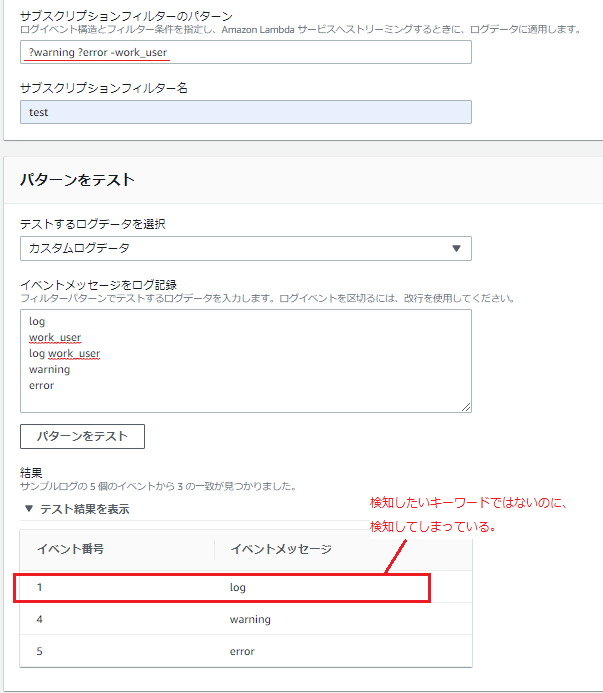
Task: Open the カスタムログデータ dropdown
Action: point(246,248)
